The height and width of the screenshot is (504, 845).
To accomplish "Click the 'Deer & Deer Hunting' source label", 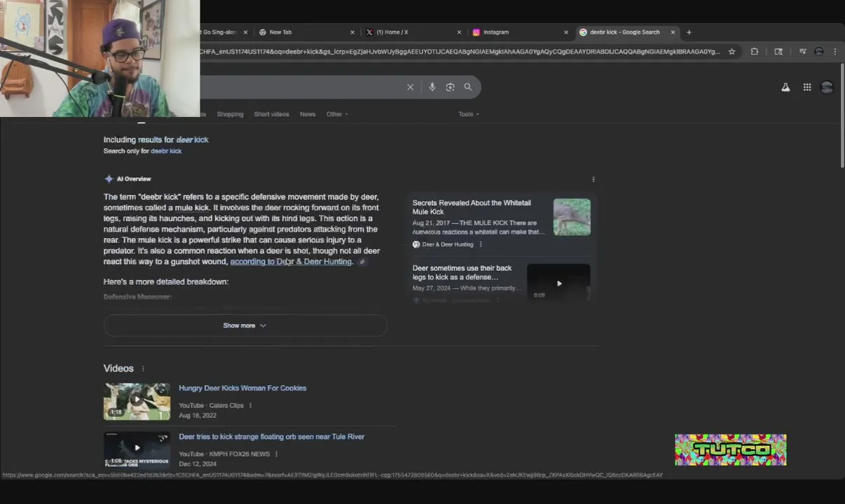I will coord(448,244).
